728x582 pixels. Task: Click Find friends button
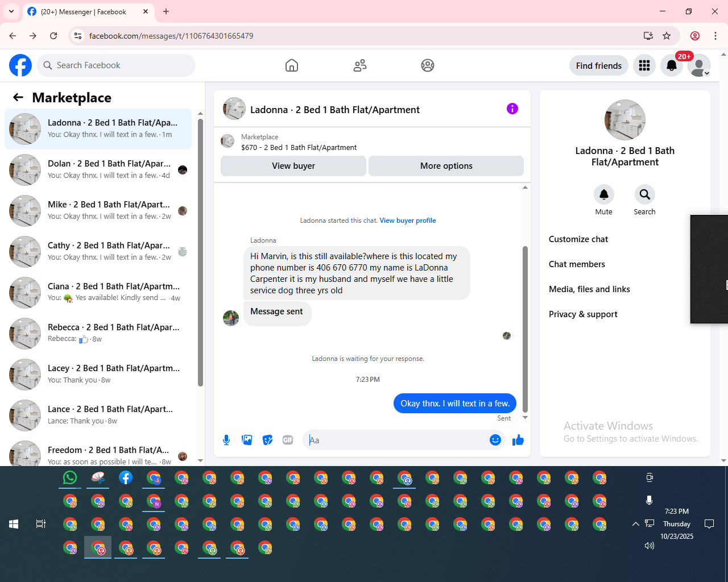pos(599,66)
